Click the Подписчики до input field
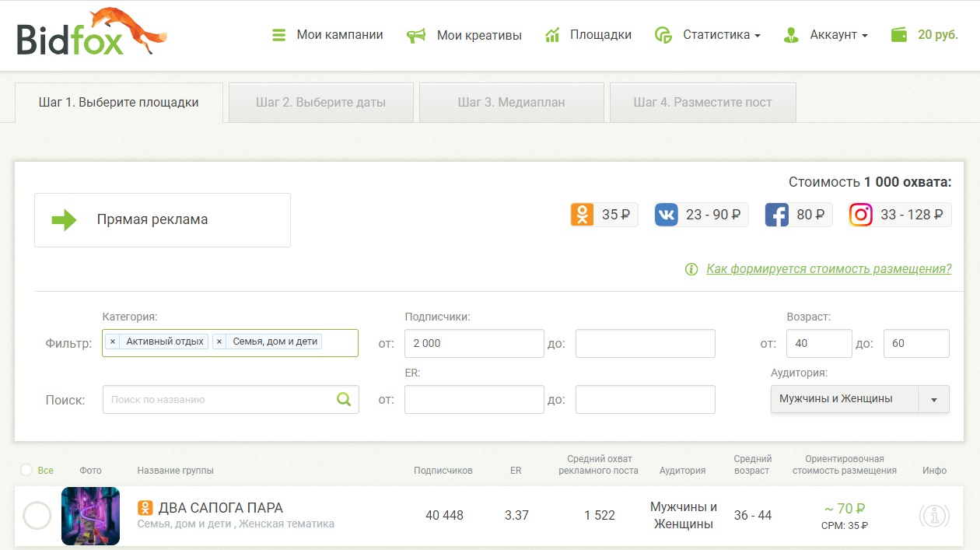This screenshot has width=980, height=550. 646,343
